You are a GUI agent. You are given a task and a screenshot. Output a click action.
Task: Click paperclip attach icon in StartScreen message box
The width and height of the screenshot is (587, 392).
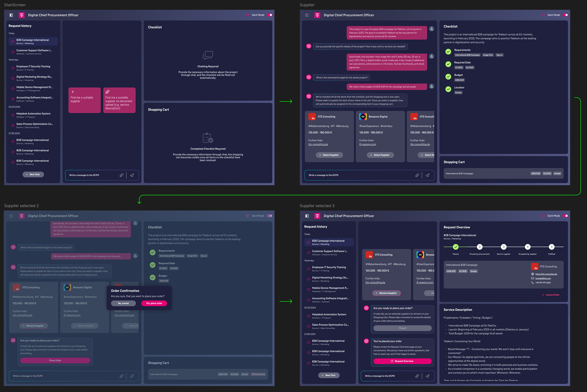coord(121,175)
